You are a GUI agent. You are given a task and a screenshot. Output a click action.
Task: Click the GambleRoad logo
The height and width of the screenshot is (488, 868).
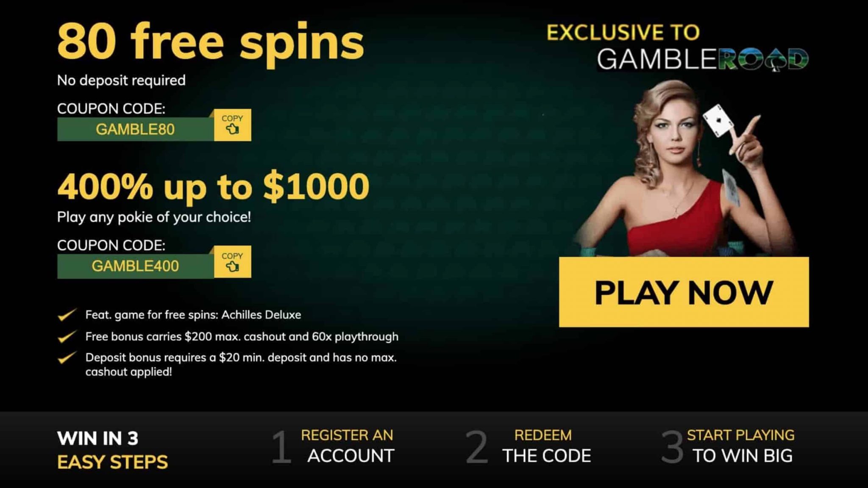pos(702,59)
